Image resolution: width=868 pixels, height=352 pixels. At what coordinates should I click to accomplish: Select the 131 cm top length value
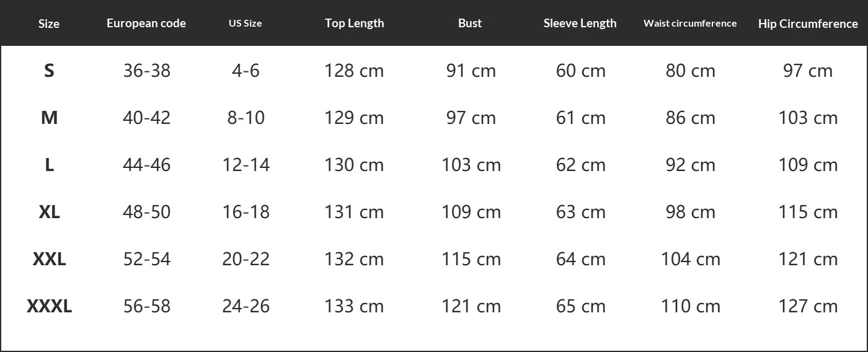coord(354,212)
